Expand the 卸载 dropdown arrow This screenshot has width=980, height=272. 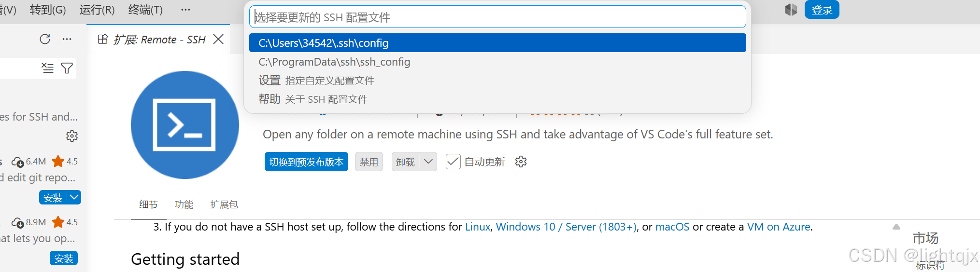428,162
